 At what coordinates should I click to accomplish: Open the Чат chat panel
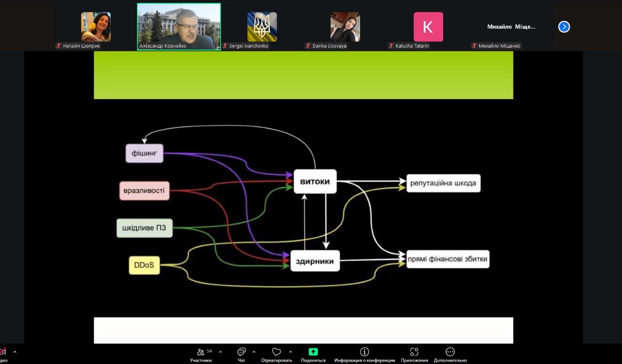pos(242,352)
